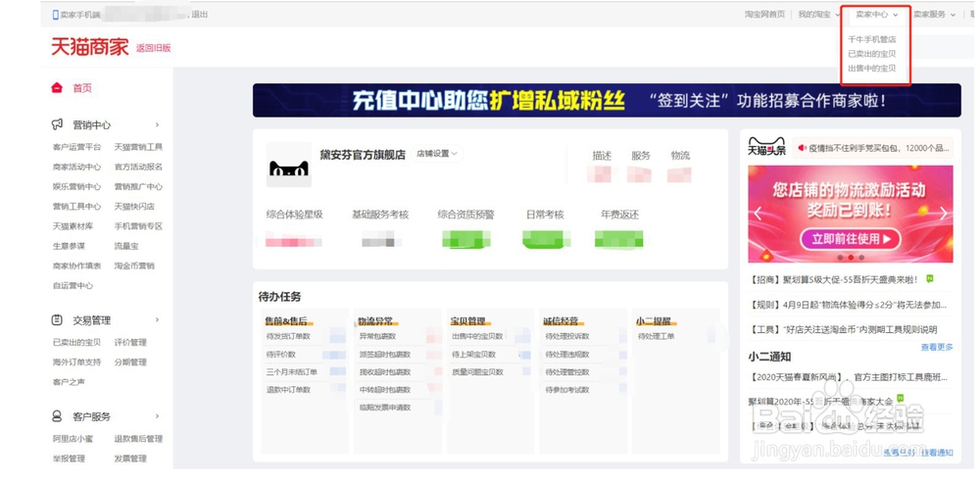Click the megaphone icon for 营销中心

57,124
